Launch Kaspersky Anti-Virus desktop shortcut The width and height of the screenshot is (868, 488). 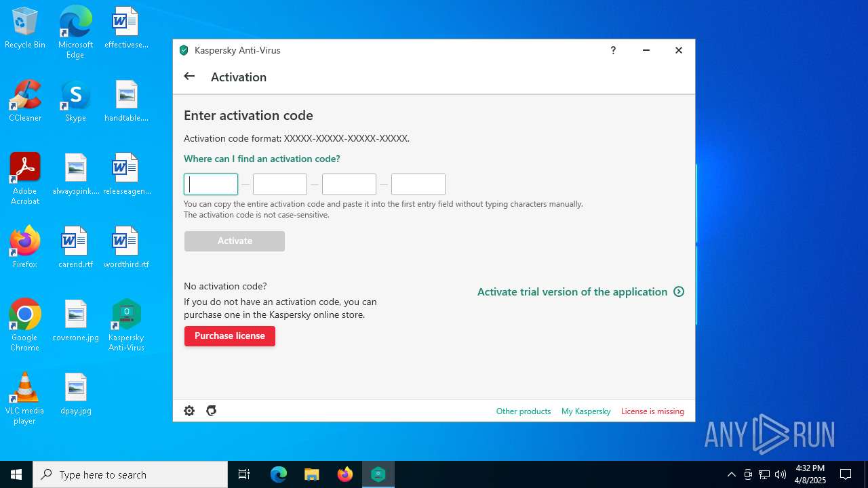(x=126, y=325)
